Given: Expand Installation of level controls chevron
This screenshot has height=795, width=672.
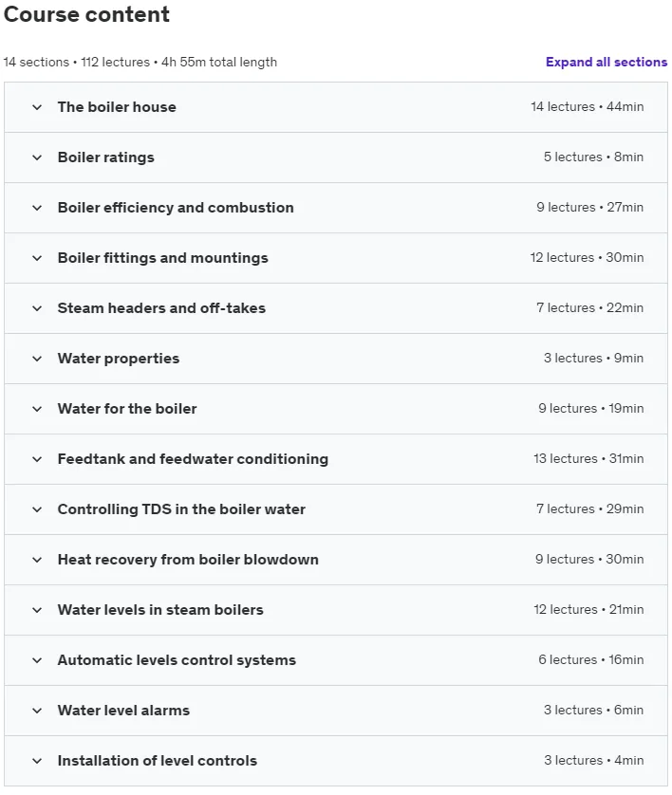Looking at the screenshot, I should [37, 761].
